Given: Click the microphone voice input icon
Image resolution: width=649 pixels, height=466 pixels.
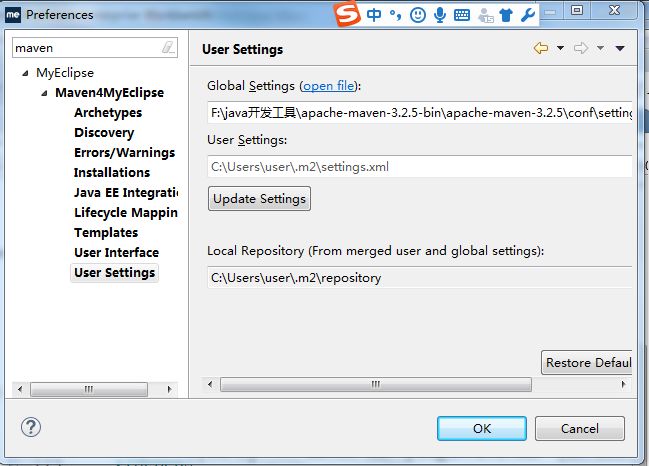Looking at the screenshot, I should pos(440,15).
